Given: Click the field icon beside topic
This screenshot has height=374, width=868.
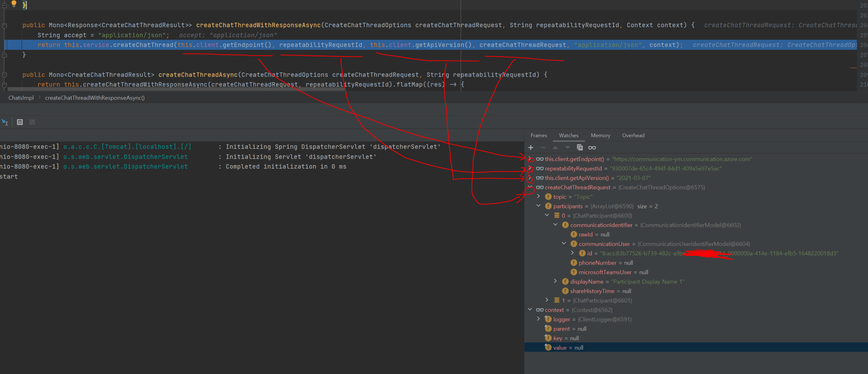Looking at the screenshot, I should pyautogui.click(x=548, y=196).
